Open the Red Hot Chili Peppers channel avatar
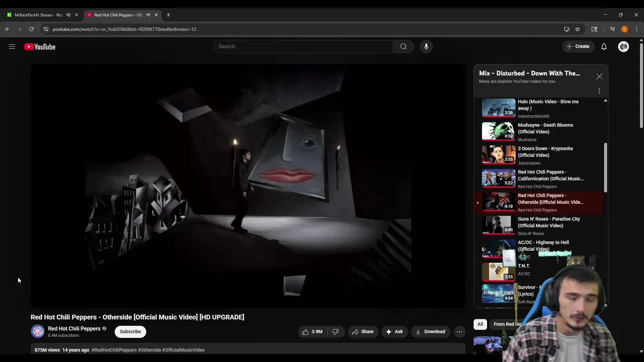The image size is (644, 362). pyautogui.click(x=38, y=331)
